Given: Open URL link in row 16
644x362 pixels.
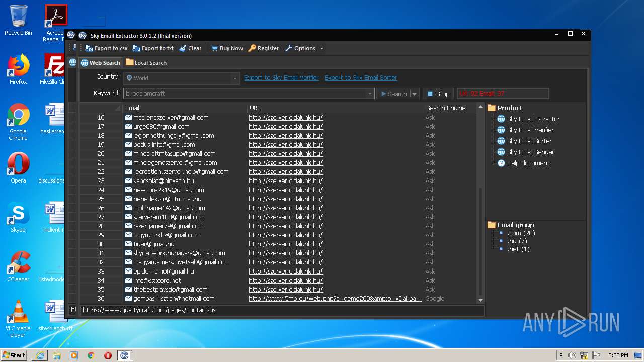Looking at the screenshot, I should point(285,118).
